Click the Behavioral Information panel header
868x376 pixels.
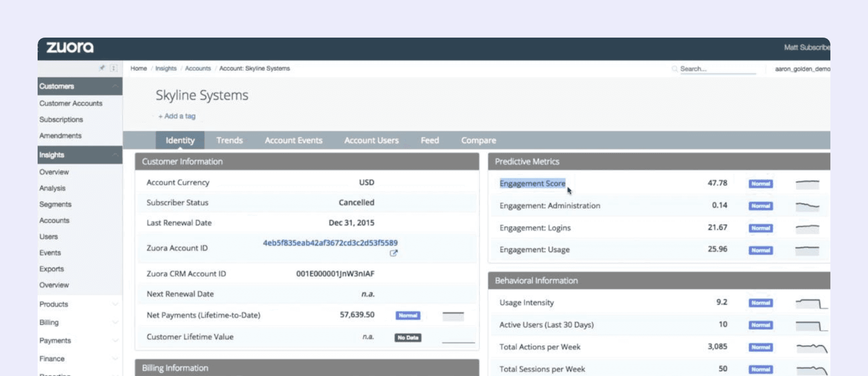tap(659, 281)
